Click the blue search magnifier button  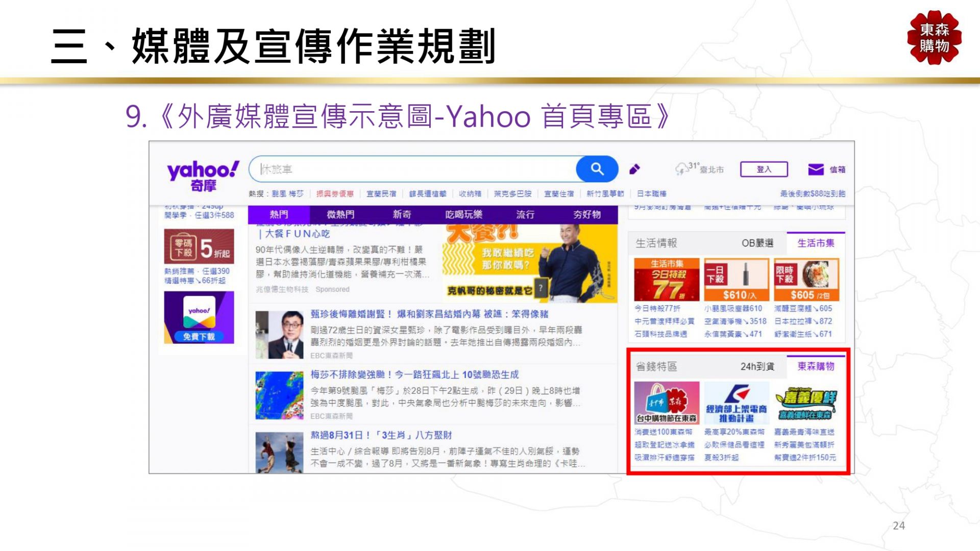coord(597,169)
